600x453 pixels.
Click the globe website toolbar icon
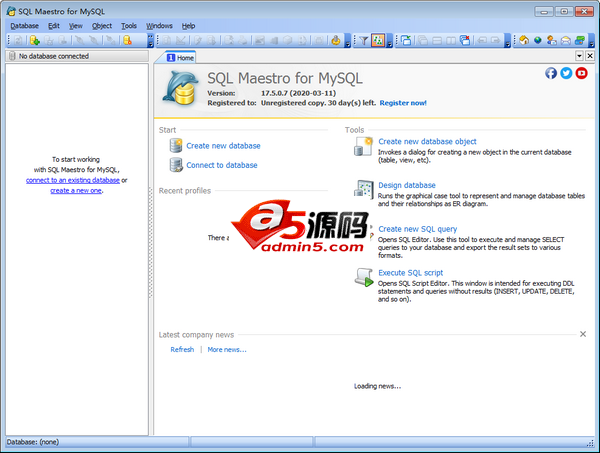coord(538,40)
